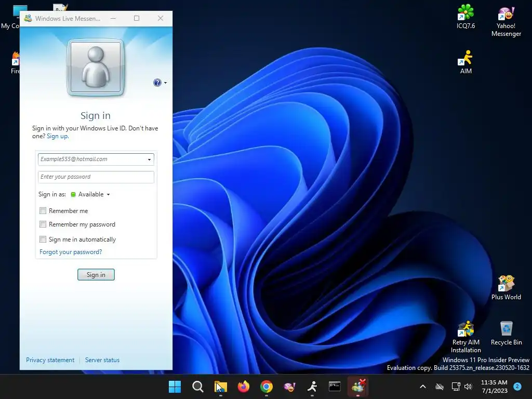Tick the Remember my password checkbox

(43, 224)
